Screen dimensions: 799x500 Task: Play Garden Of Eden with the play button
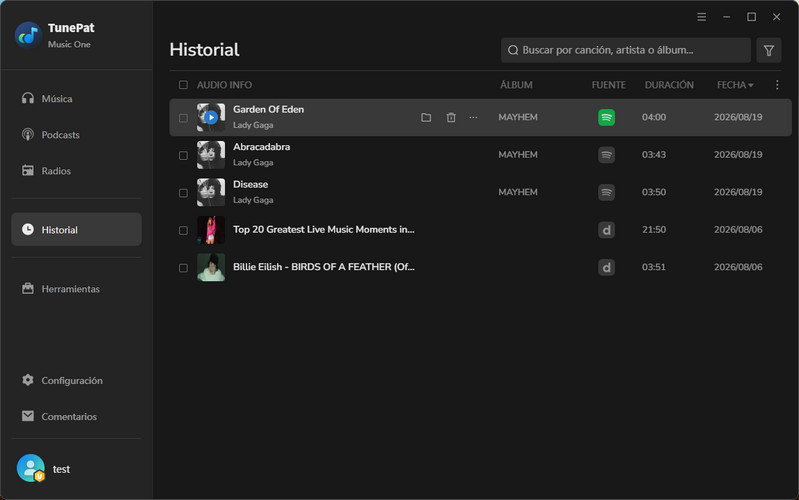pos(211,117)
